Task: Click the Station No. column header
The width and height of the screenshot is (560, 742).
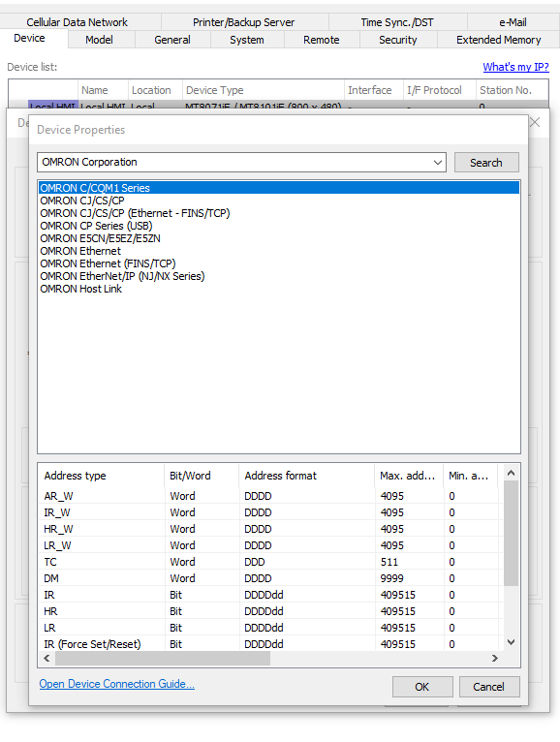Action: [513, 90]
